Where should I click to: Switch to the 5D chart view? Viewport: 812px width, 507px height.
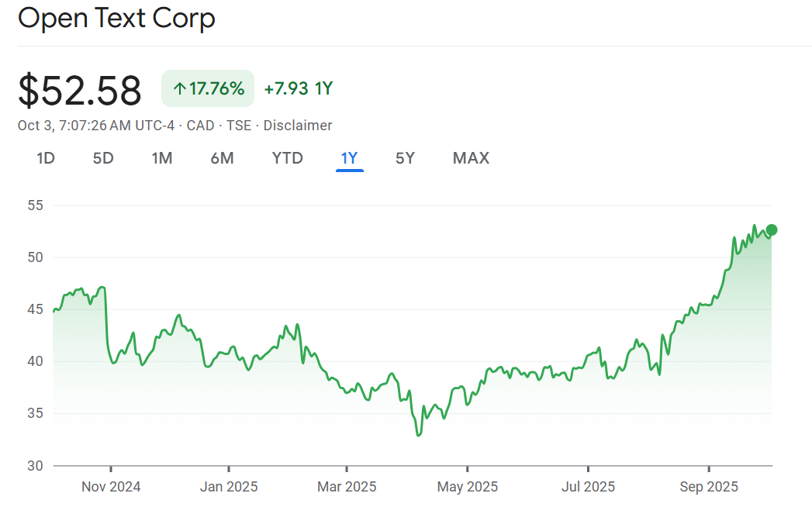point(103,158)
